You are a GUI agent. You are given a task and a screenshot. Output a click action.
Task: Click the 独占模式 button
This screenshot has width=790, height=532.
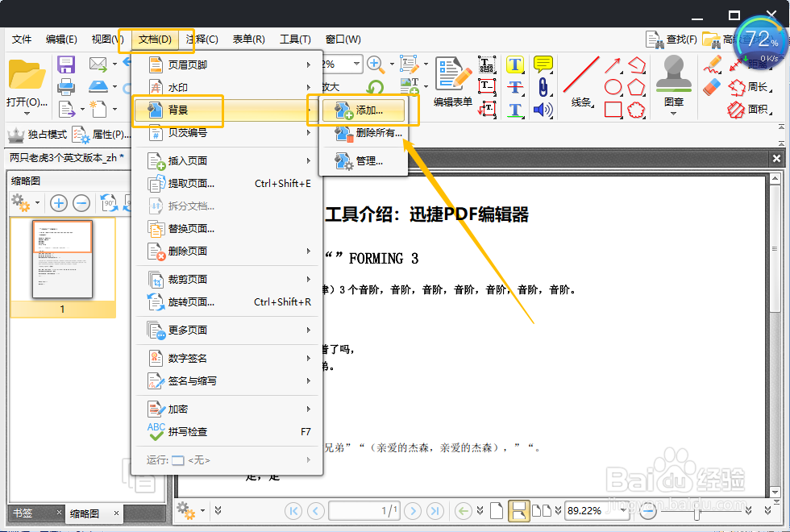(x=37, y=135)
